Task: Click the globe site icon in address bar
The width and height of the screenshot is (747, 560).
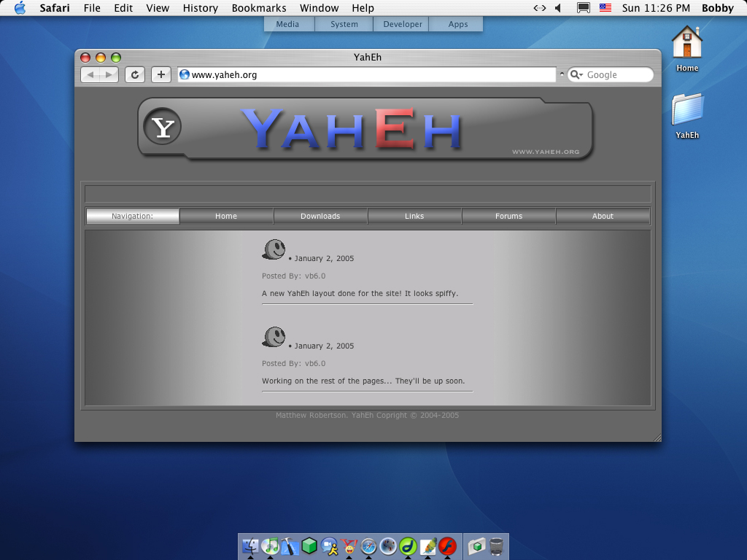Action: click(x=185, y=75)
